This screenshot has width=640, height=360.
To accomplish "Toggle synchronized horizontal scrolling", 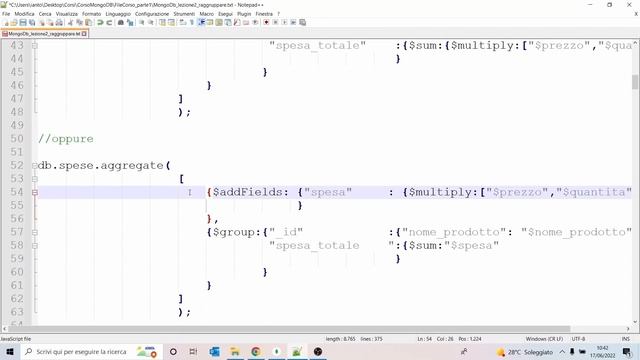I will pyautogui.click(x=171, y=23).
